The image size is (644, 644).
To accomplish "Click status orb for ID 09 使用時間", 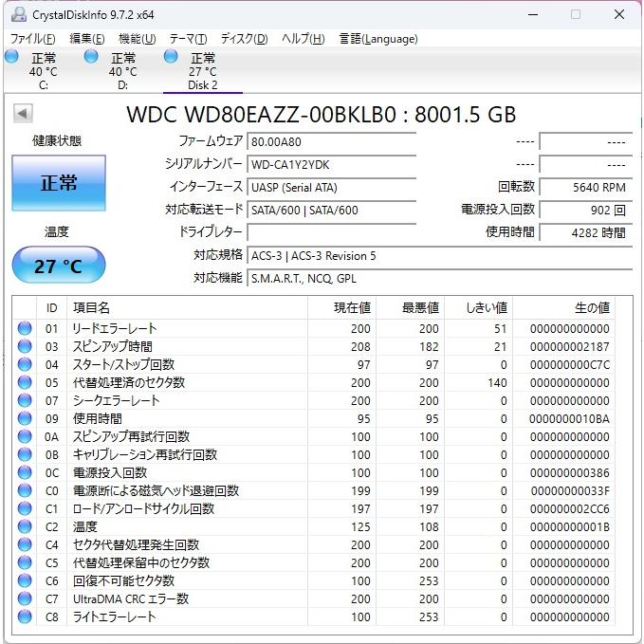I will click(x=25, y=418).
